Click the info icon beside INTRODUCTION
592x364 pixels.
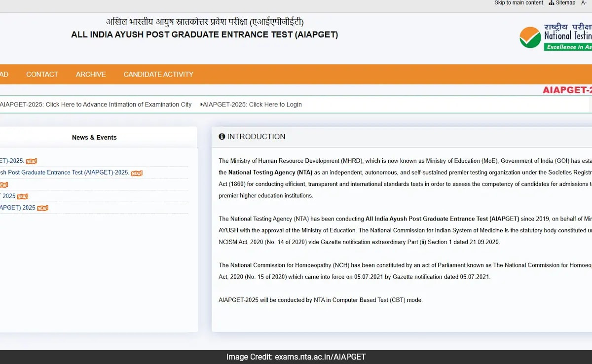coord(222,137)
